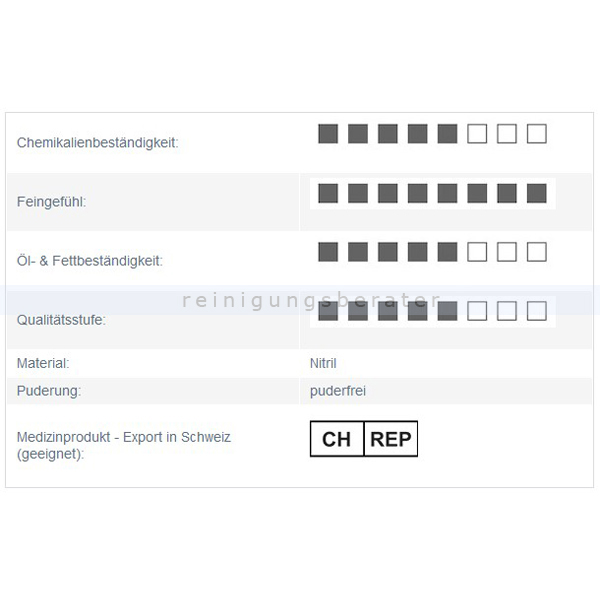Click last empty square in Chemikalienbeständigkeit row

(x=536, y=134)
